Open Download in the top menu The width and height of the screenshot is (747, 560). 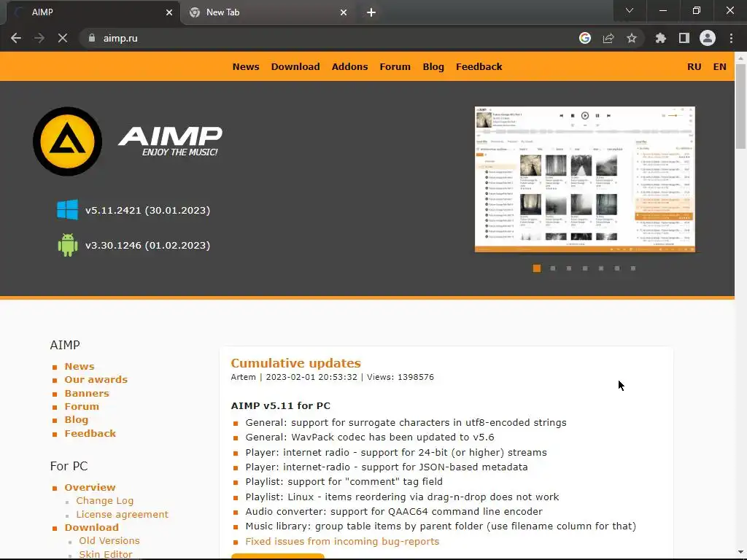coord(295,66)
